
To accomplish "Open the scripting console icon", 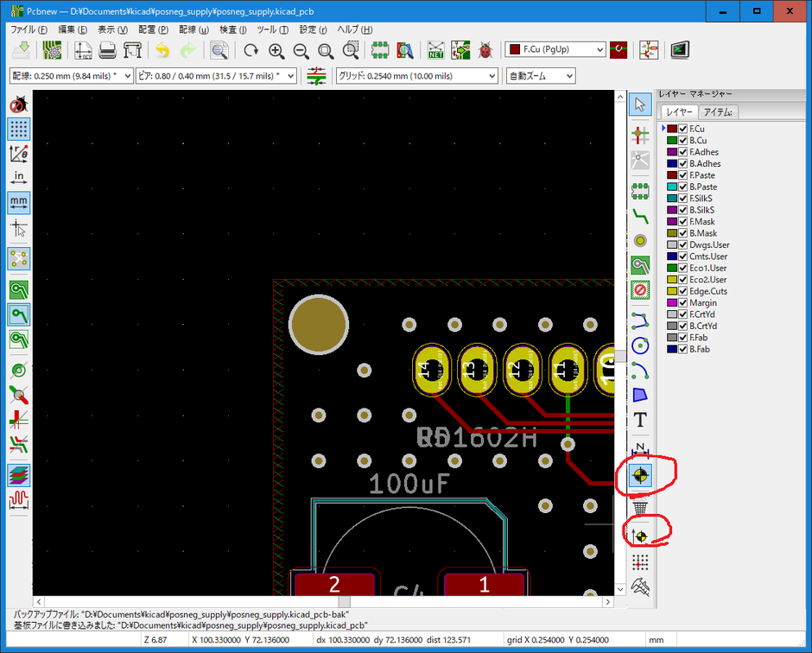I will [x=680, y=50].
